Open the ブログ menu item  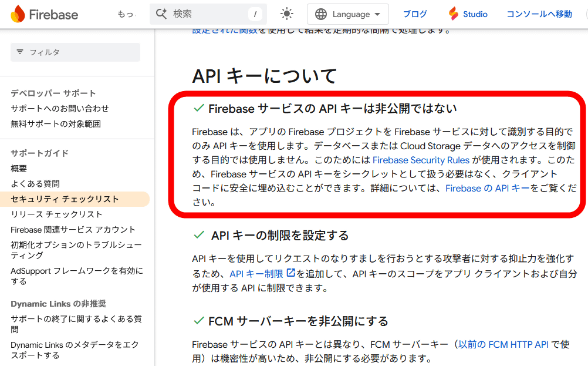click(415, 14)
